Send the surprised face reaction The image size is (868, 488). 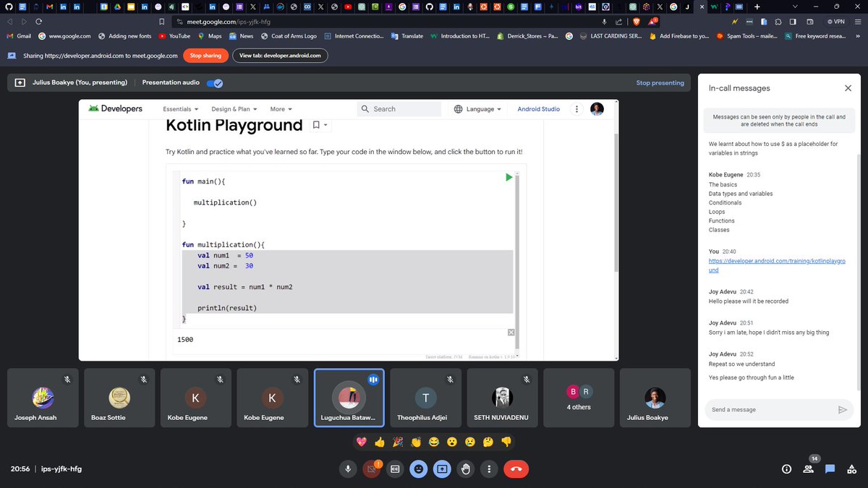[452, 442]
